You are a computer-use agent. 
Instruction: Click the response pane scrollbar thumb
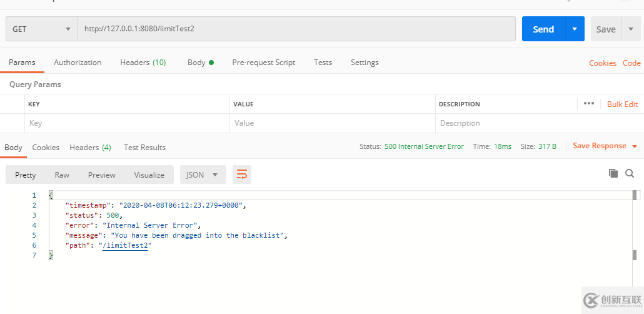[635, 195]
